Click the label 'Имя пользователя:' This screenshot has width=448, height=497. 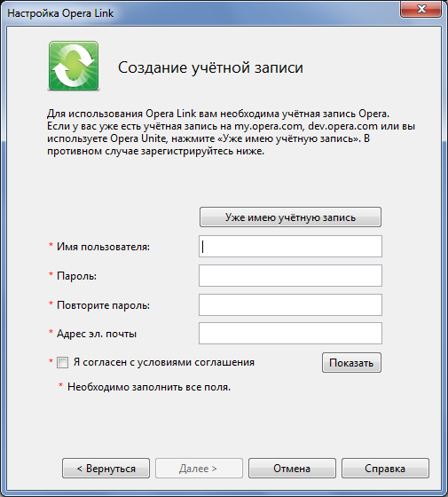[103, 247]
